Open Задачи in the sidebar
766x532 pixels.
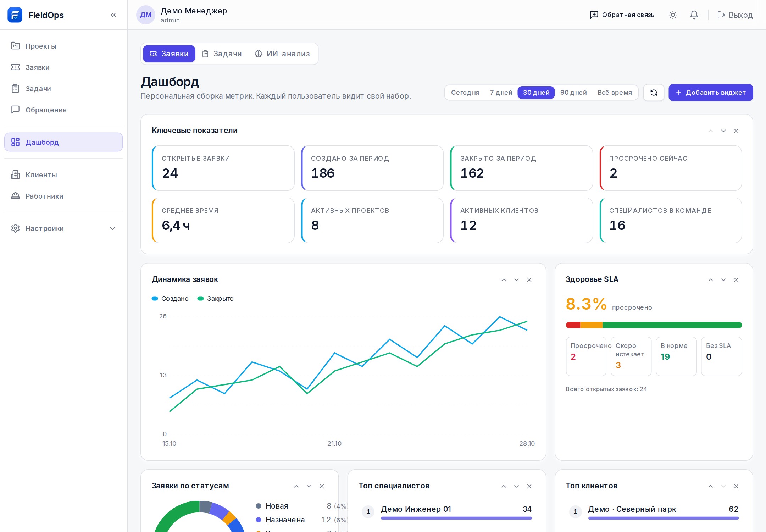click(63, 89)
